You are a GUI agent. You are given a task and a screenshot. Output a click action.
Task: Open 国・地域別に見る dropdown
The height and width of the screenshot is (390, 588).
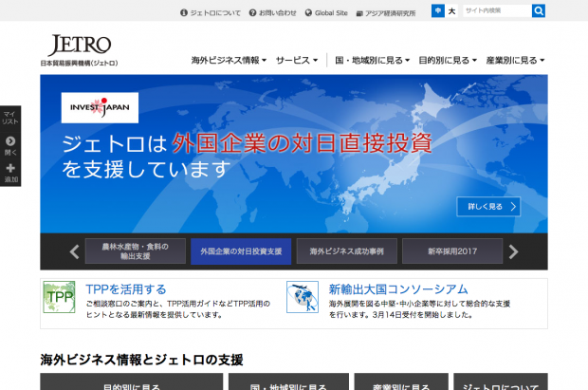372,60
